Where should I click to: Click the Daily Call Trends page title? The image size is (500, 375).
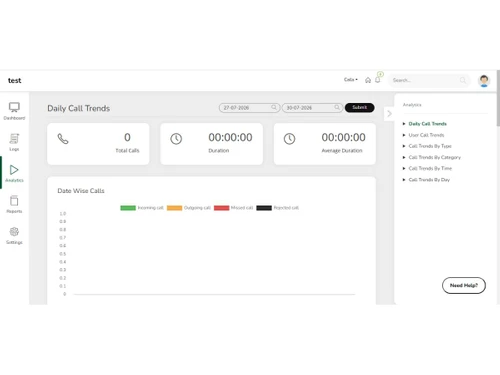point(78,108)
